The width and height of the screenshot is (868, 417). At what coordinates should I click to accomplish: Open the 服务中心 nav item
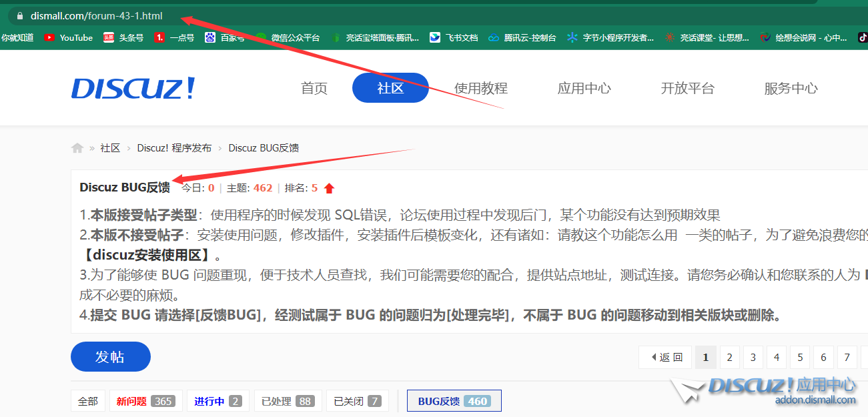click(x=791, y=88)
